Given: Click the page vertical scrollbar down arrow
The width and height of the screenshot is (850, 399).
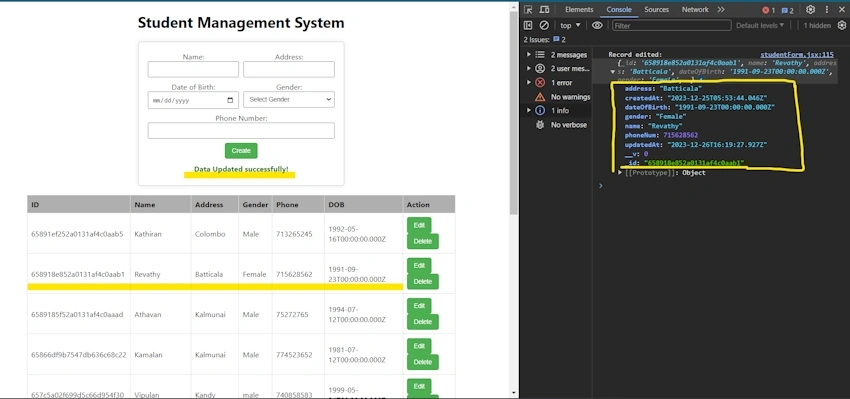Looking at the screenshot, I should (514, 393).
